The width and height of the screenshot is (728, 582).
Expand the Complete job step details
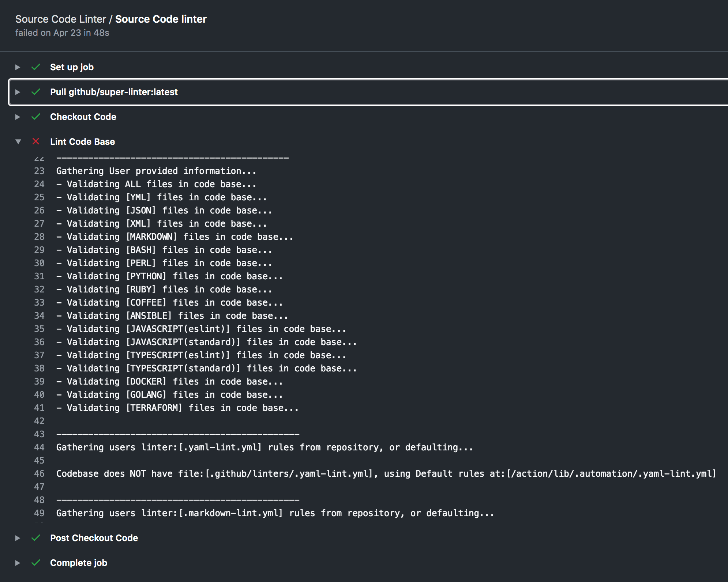[x=18, y=563]
